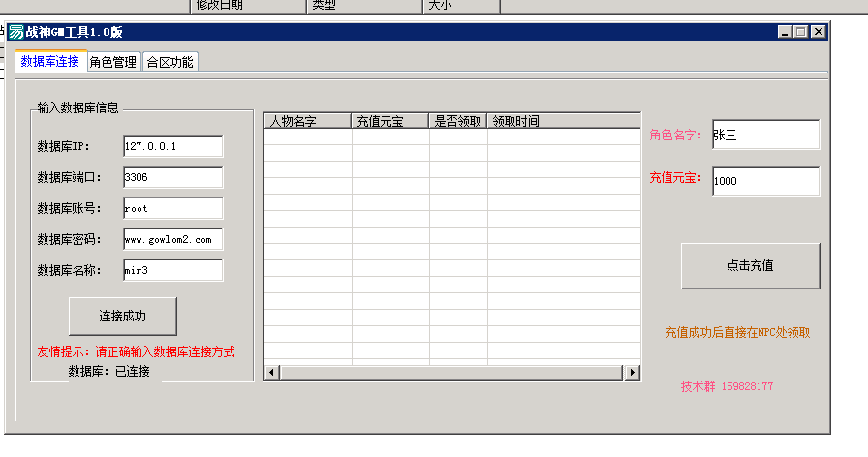Click the 数据库端口 field showing 3306

(x=172, y=177)
